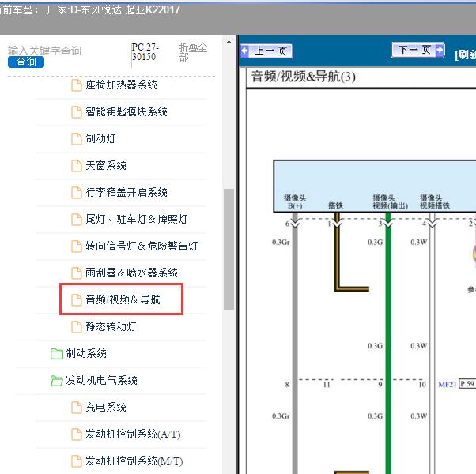Click document icon beside 雨刮器&喷水器系统
Screen dimensions: 476x474
click(77, 273)
